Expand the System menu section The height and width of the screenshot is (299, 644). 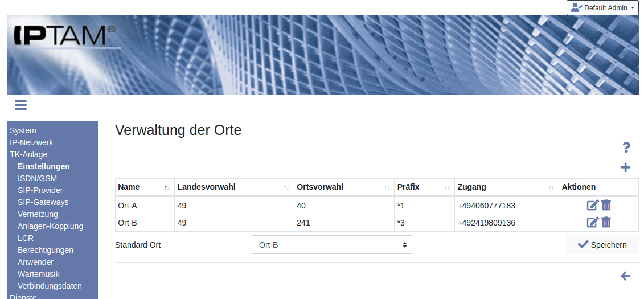pyautogui.click(x=23, y=130)
